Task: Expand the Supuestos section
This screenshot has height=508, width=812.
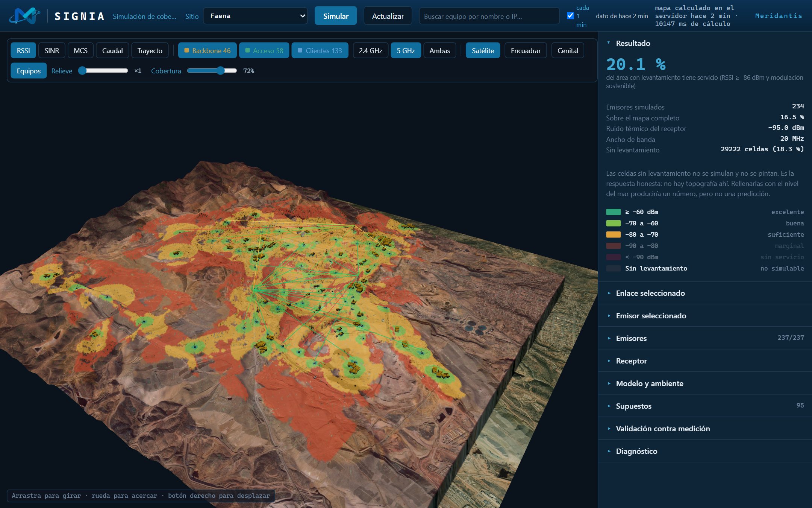Action: 705,406
